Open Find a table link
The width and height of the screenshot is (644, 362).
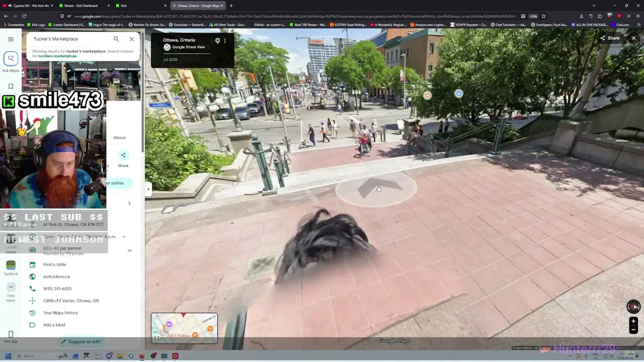tap(54, 264)
